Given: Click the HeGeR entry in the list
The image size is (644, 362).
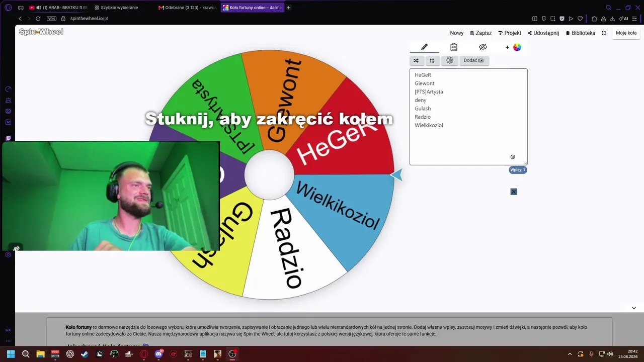Looking at the screenshot, I should point(423,75).
